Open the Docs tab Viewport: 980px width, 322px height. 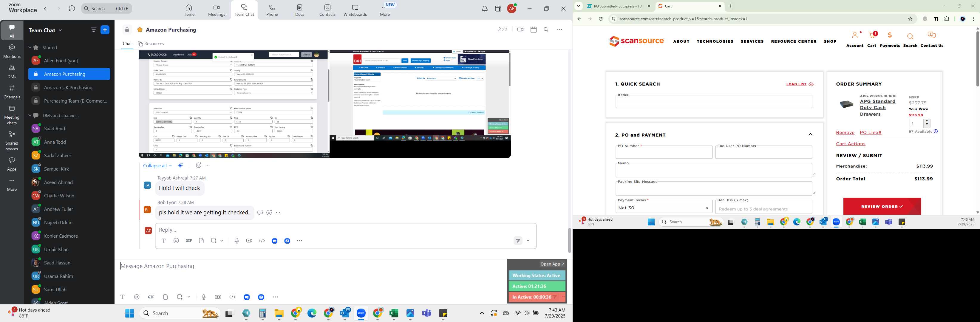(x=300, y=10)
